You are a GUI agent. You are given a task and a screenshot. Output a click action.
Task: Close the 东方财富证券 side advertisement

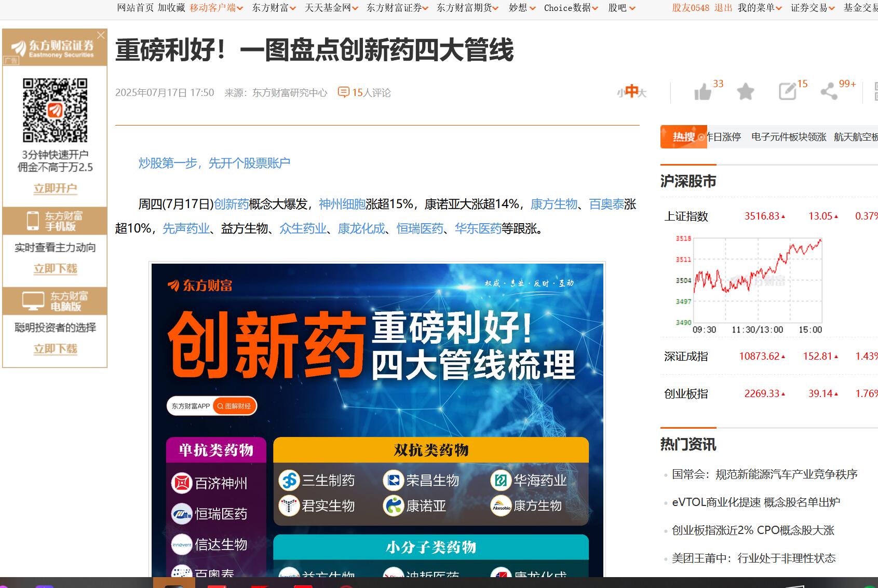click(x=101, y=35)
